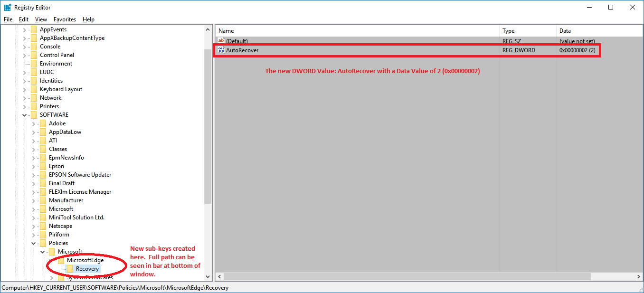Click the Epson folder icon
Image resolution: width=644 pixels, height=293 pixels.
click(43, 166)
